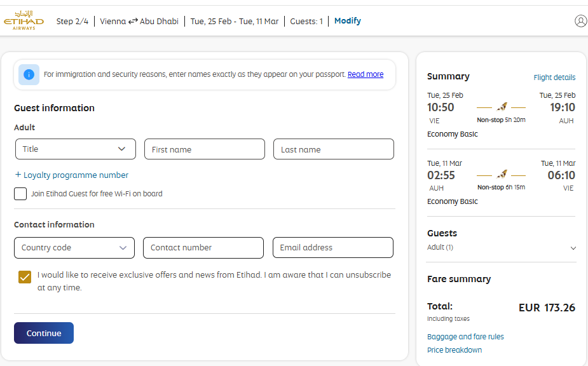Screen dimensions: 588x366
Task: Enable Join Etihad Guest checkbox
Action: pyautogui.click(x=20, y=194)
